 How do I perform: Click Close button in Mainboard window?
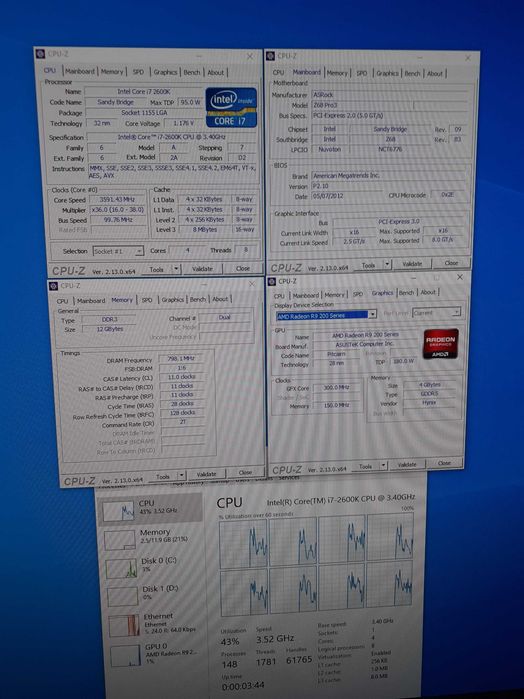451,263
